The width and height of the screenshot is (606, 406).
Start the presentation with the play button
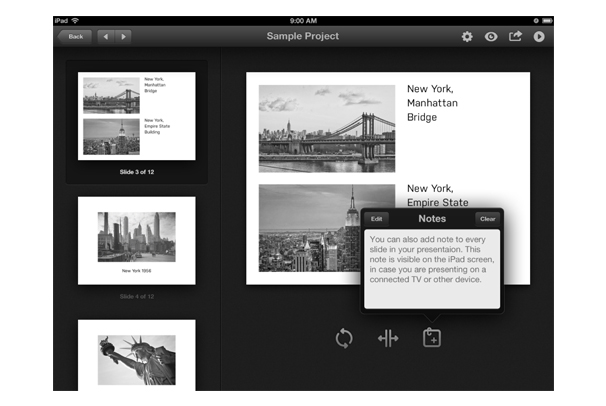[x=540, y=37]
